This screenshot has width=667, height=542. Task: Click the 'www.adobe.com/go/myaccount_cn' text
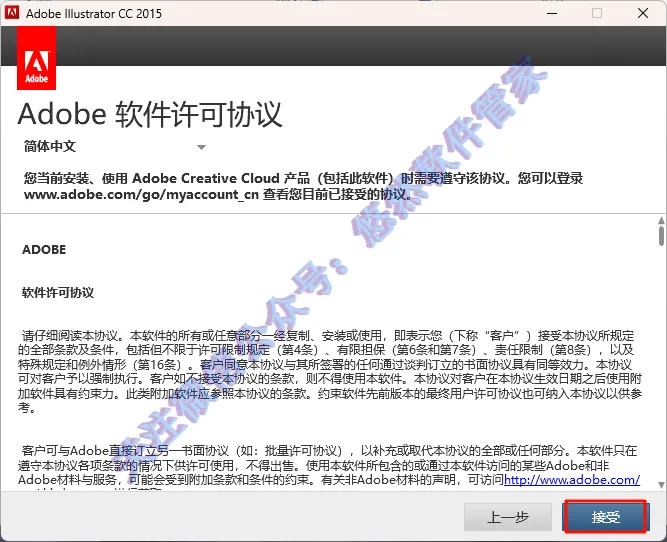click(141, 194)
